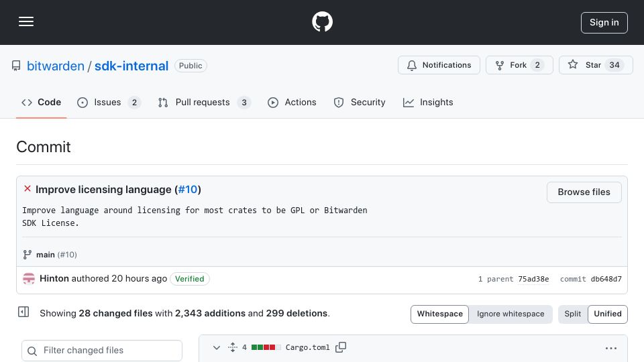Expand all lines in Cargo.toml diff
The width and height of the screenshot is (644, 362).
[233, 347]
